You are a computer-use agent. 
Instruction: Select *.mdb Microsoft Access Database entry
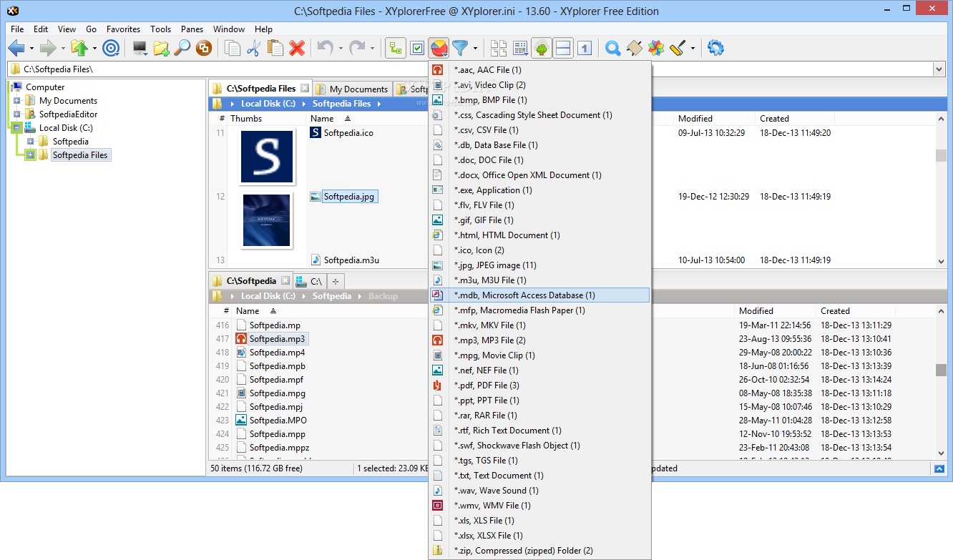[x=540, y=295]
